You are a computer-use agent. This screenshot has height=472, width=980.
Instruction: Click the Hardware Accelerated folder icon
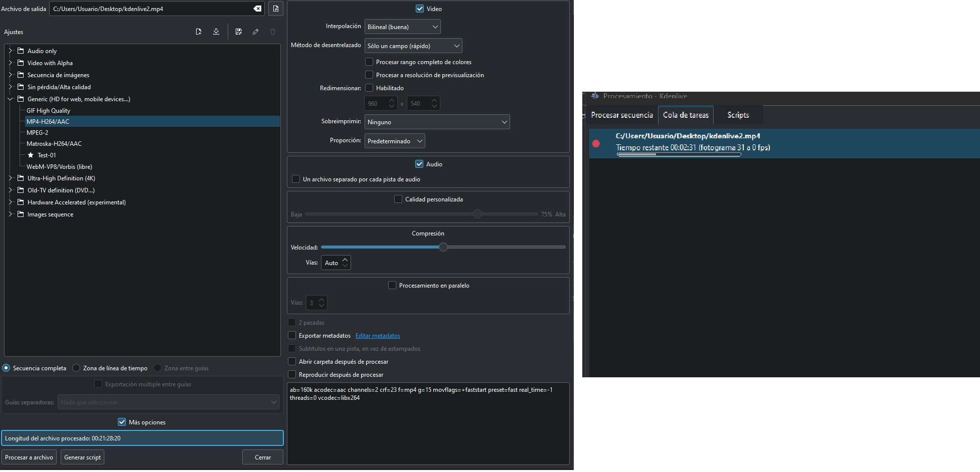[21, 202]
